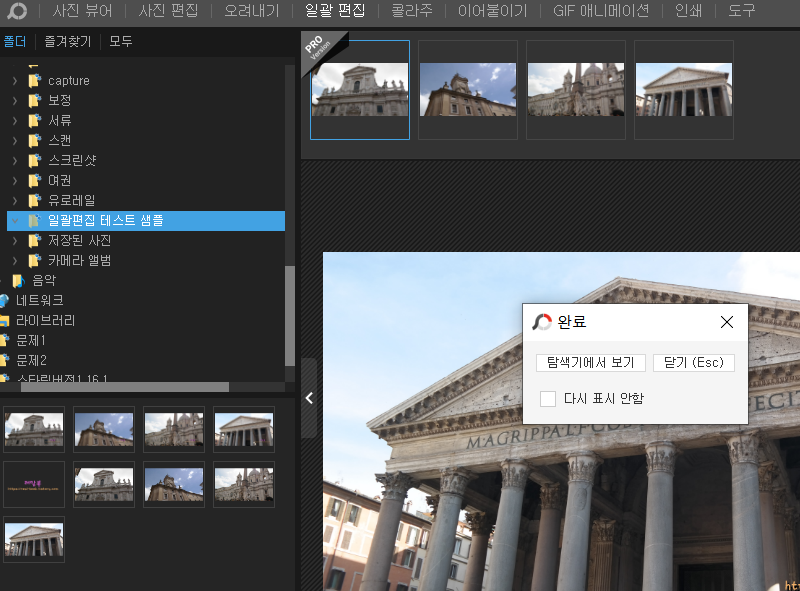Select the 서류 folder icon
The height and width of the screenshot is (591, 800).
pos(35,120)
